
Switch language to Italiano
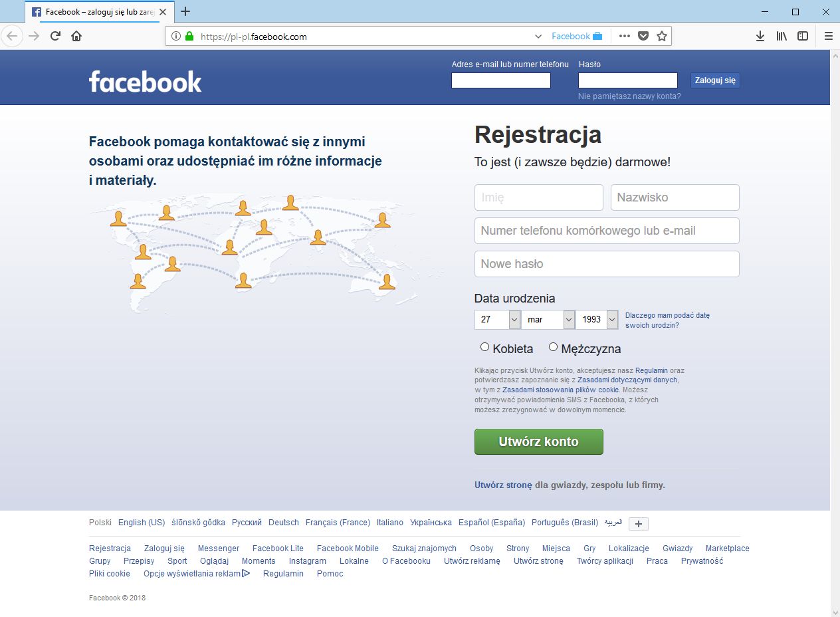(x=390, y=523)
